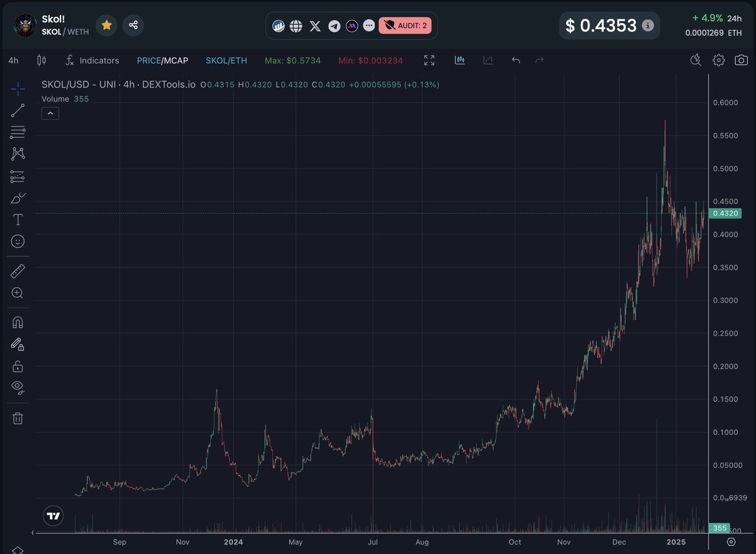756x554 pixels.
Task: Collapse the indicator legend chevron
Action: pyautogui.click(x=50, y=113)
